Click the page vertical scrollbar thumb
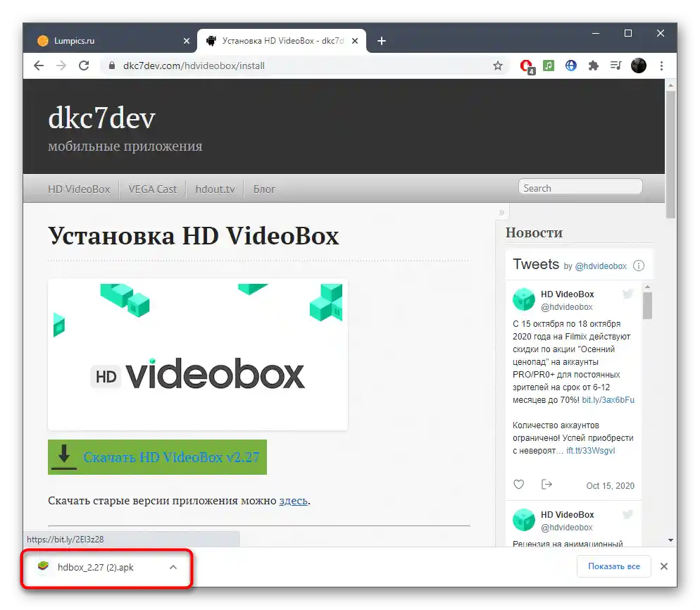700x610 pixels. (x=670, y=154)
